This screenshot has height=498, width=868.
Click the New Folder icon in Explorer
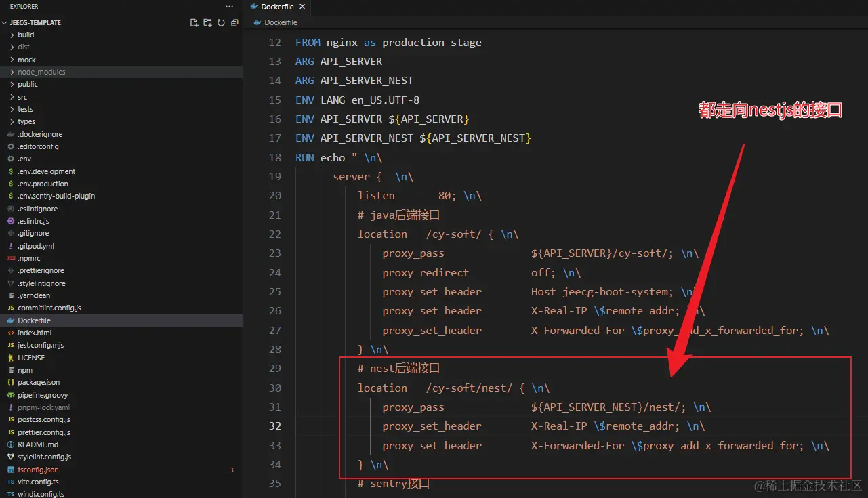pos(208,22)
